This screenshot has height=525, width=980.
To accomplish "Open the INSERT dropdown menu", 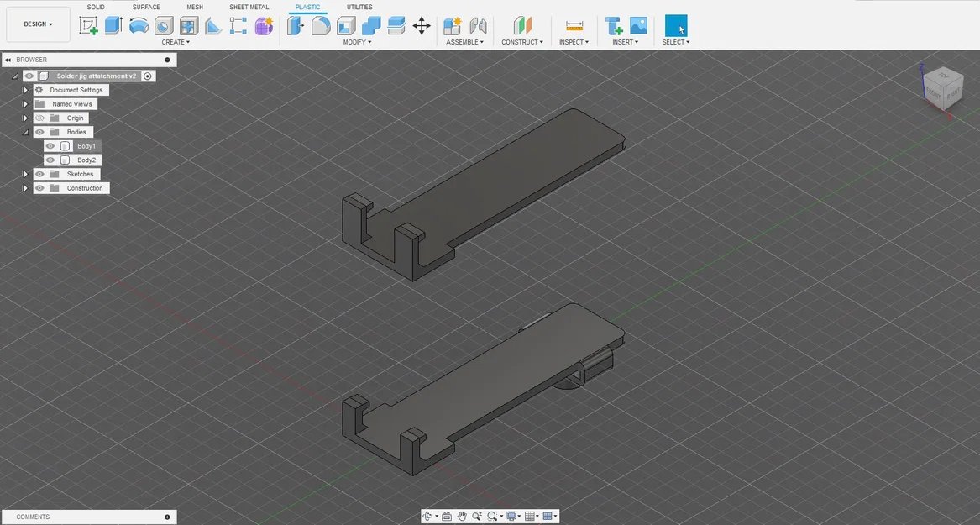I will pyautogui.click(x=625, y=42).
